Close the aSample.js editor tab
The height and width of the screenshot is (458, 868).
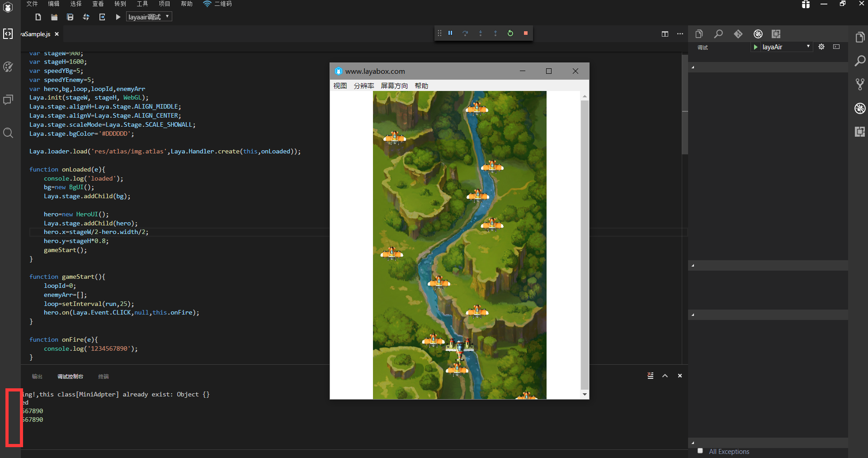[x=57, y=34]
